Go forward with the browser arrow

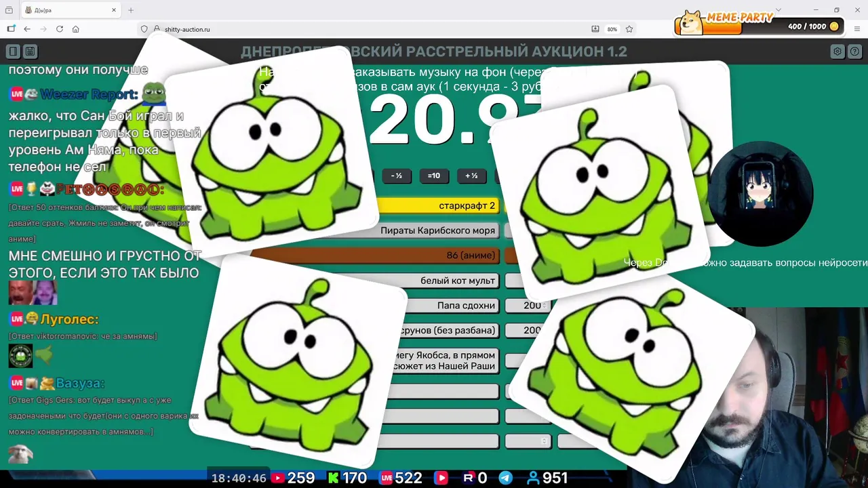43,29
